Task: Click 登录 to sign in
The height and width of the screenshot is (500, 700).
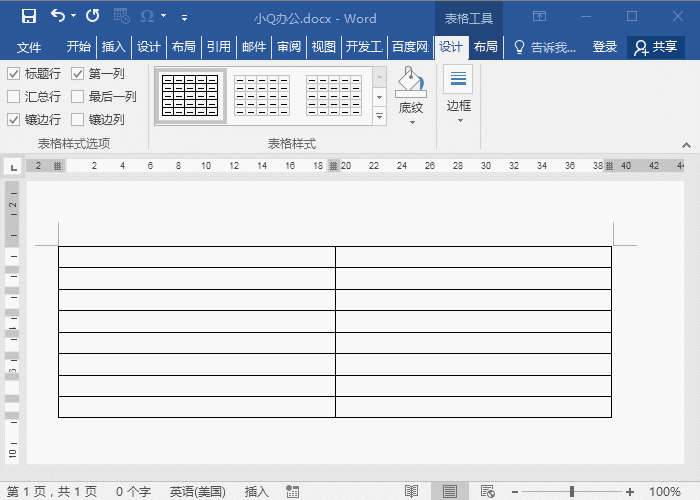Action: [604, 47]
